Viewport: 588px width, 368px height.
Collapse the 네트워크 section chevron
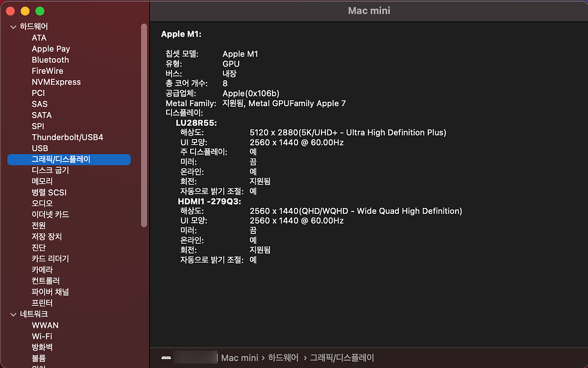click(x=13, y=314)
